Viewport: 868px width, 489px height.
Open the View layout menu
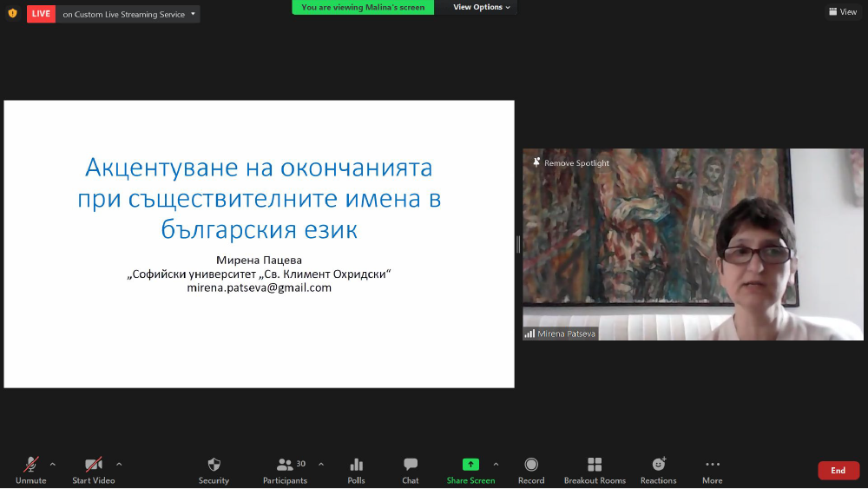point(843,12)
